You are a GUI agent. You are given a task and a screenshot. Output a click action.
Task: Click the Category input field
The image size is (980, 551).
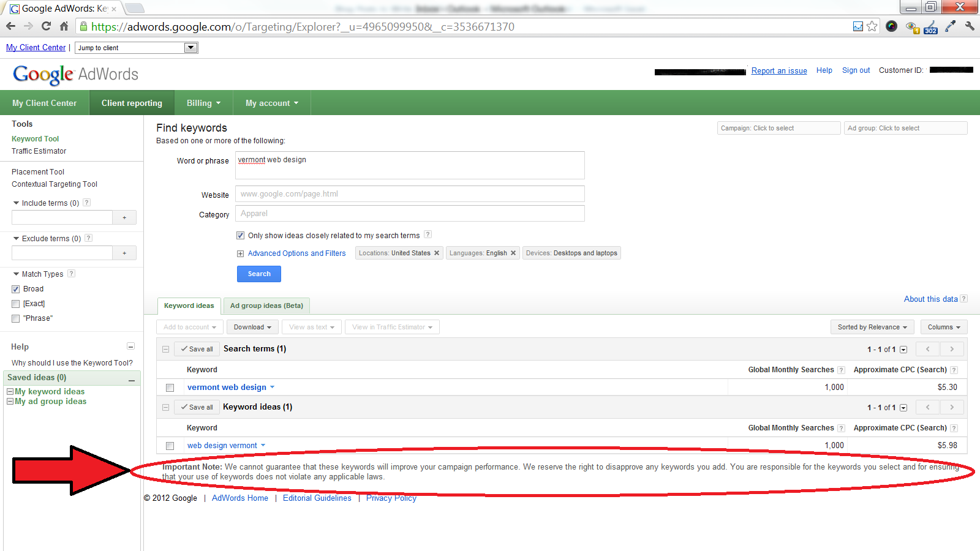coord(410,214)
